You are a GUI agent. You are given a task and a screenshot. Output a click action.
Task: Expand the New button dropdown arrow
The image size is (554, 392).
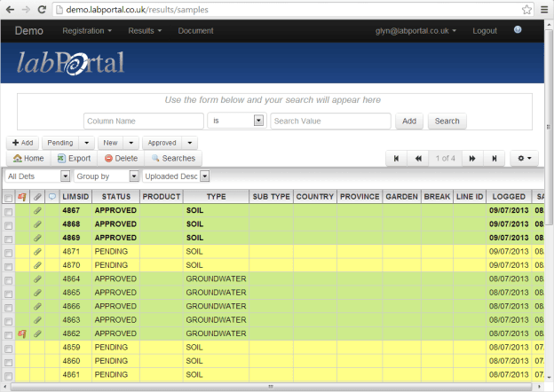pos(131,143)
